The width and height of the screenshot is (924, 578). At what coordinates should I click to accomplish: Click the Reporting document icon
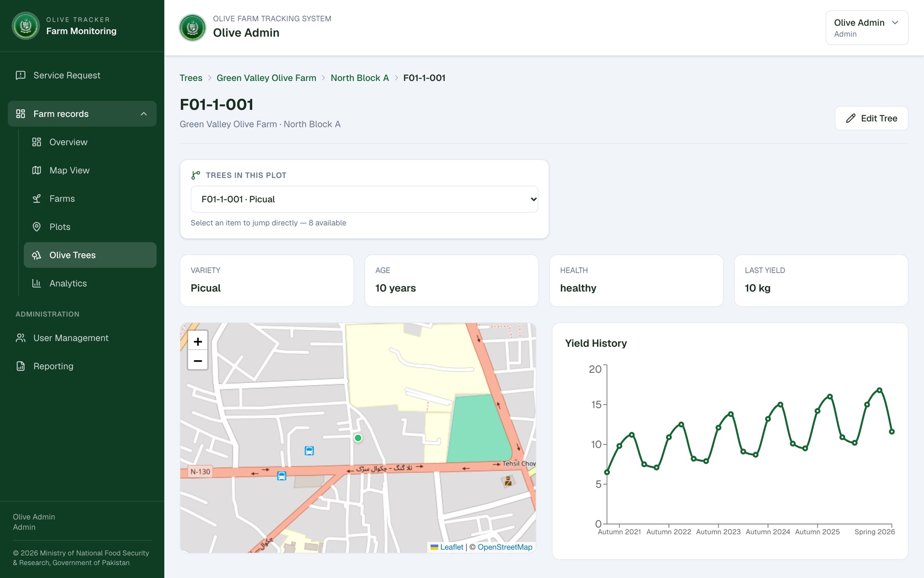[20, 366]
